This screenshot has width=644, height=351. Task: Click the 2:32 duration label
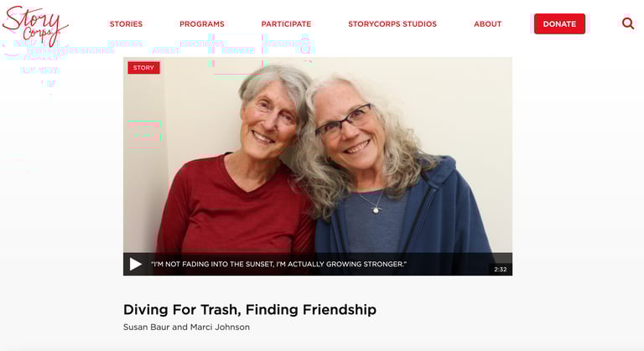coord(501,269)
